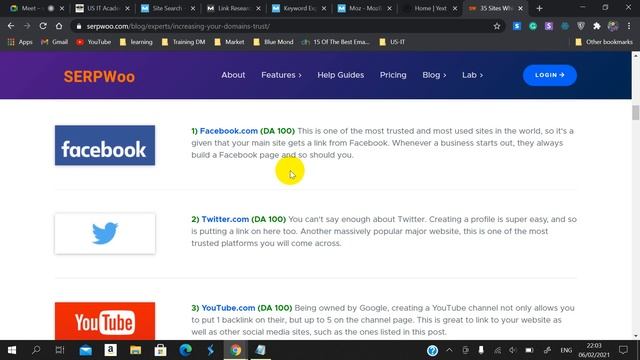Go back to the previous page
Screen dimensions: 640x360
[11, 26]
